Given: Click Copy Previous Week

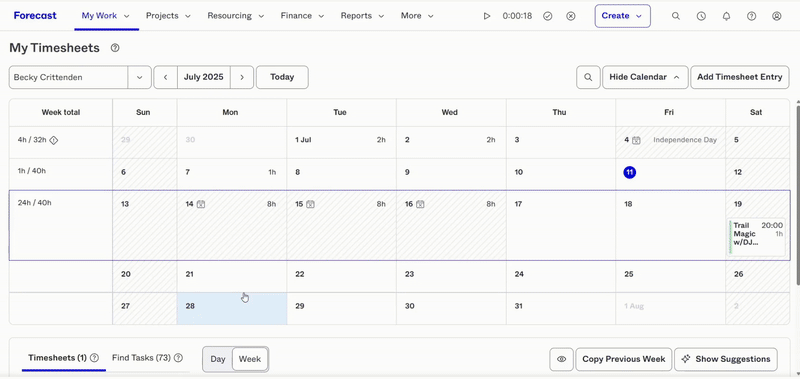Looking at the screenshot, I should click(623, 359).
